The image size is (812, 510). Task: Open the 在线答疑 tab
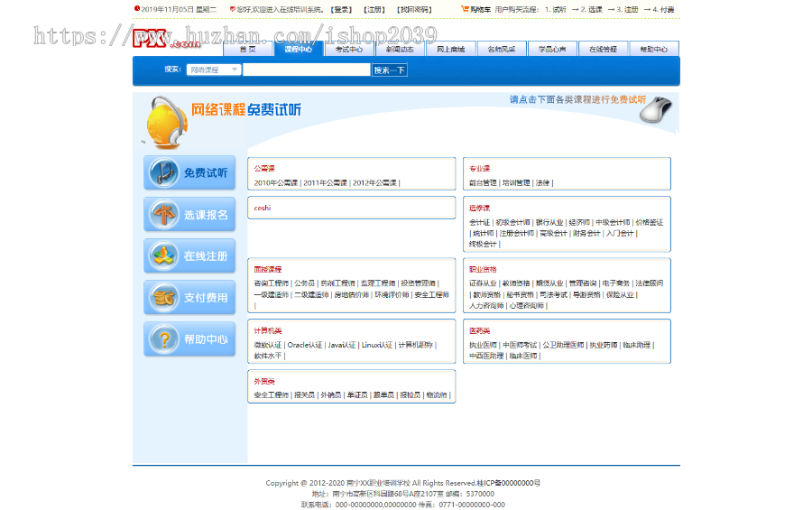603,50
